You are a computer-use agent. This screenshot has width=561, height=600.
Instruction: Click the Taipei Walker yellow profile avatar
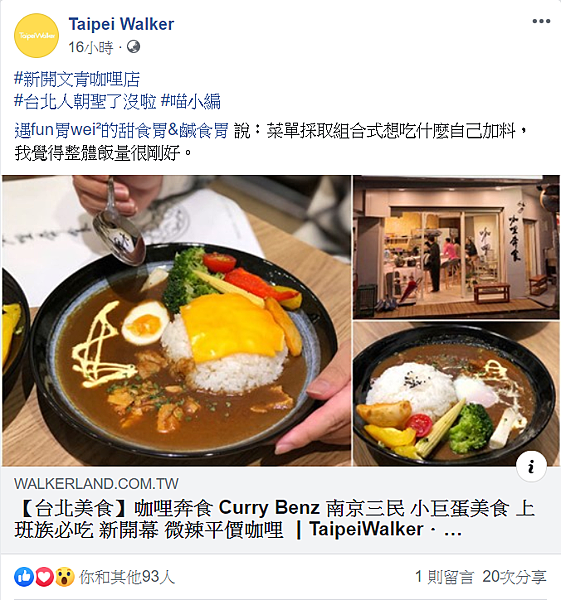pos(36,36)
